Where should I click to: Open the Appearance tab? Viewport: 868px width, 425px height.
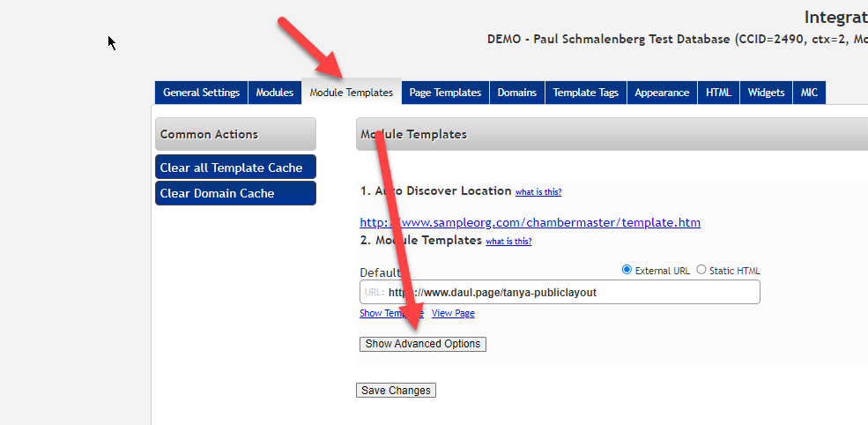coord(662,93)
